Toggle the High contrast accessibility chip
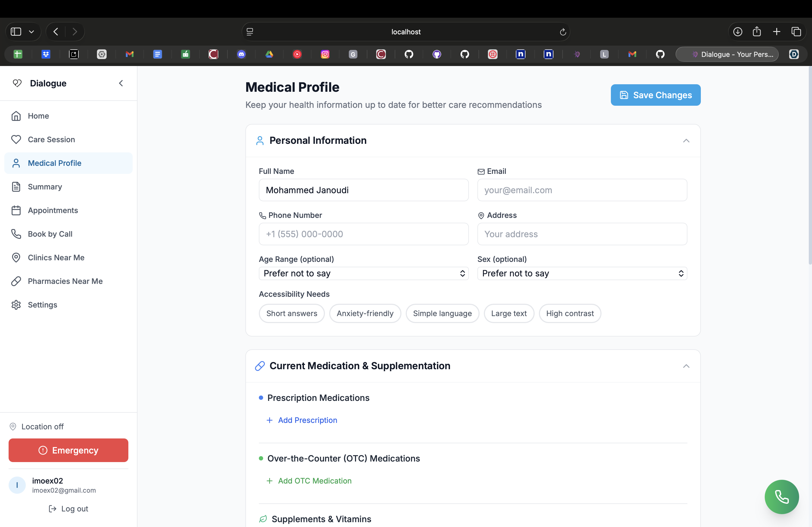The height and width of the screenshot is (527, 812). (570, 313)
